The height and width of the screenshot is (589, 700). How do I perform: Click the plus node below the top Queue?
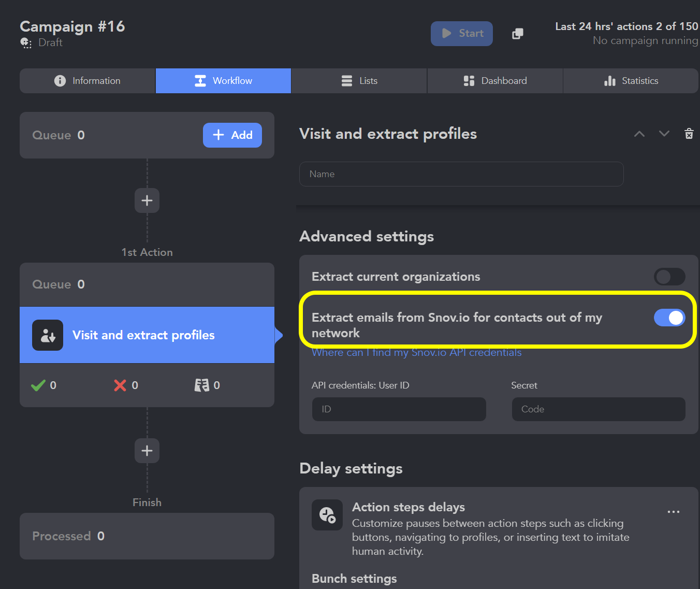pos(147,200)
